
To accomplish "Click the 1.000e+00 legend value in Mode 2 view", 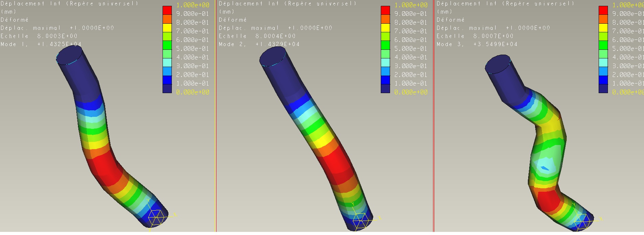I will [411, 5].
